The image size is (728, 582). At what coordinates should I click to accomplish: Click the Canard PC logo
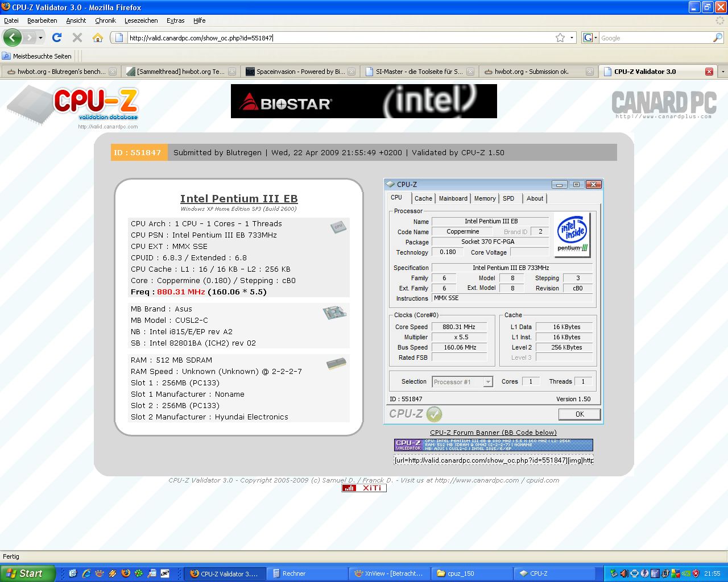[x=663, y=105]
